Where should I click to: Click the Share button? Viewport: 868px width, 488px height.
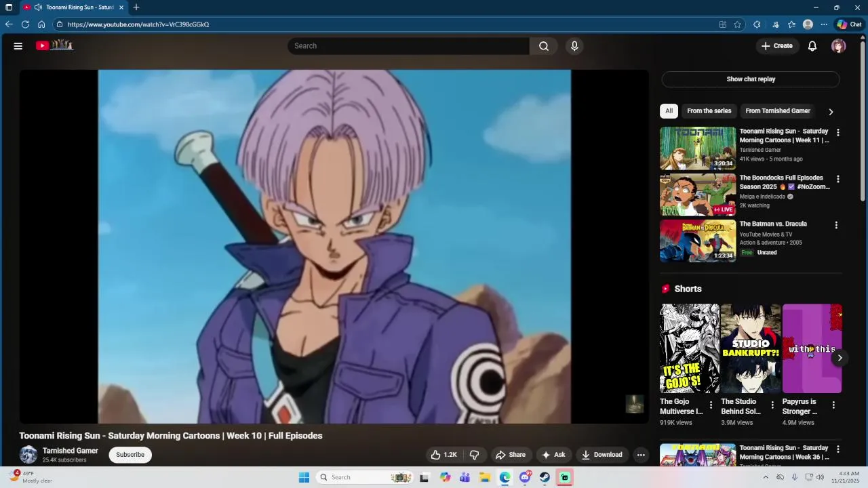(510, 455)
